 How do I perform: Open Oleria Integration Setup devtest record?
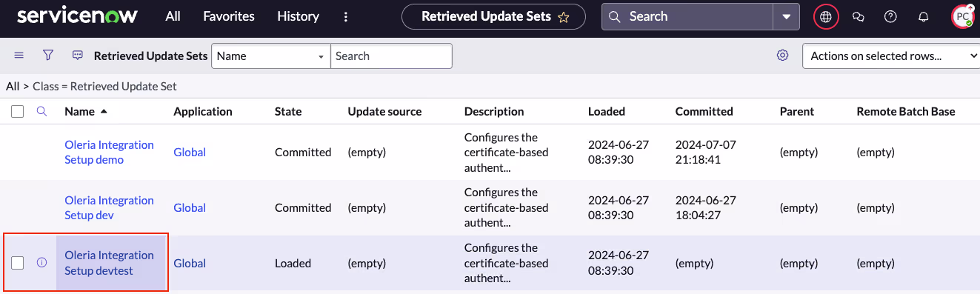[109, 263]
